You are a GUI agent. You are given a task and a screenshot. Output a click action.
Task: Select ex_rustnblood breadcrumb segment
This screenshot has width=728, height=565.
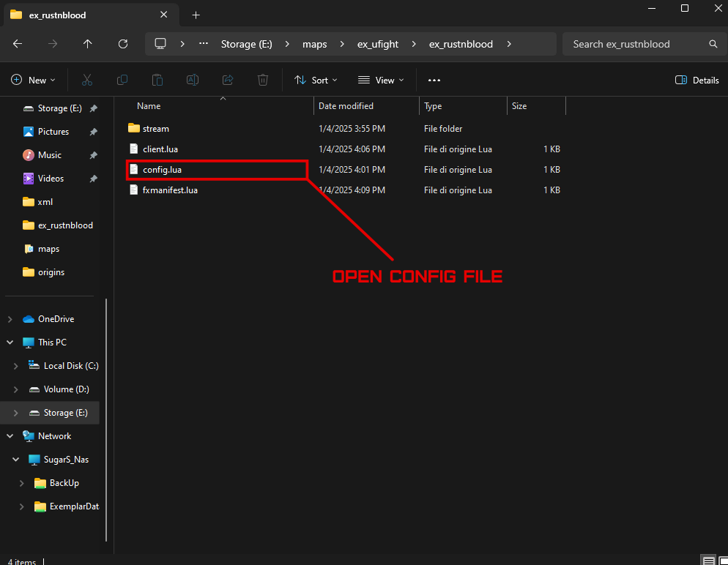[x=461, y=44]
